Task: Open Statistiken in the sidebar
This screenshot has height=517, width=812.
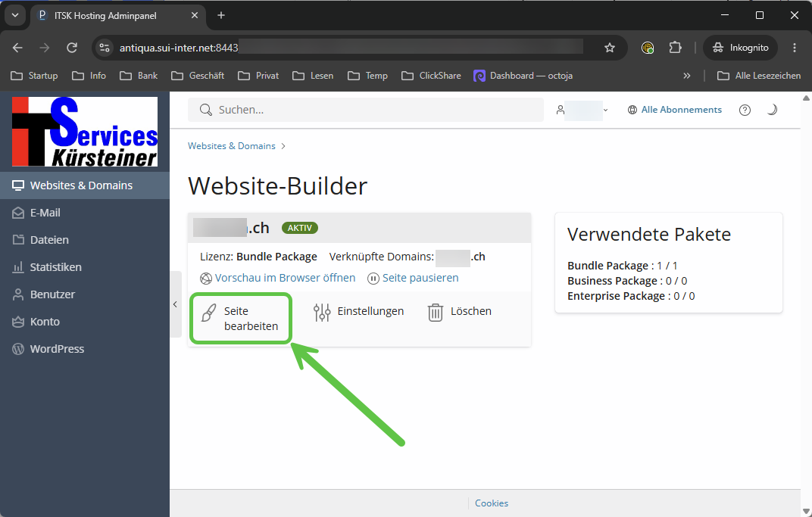Action: pos(85,267)
